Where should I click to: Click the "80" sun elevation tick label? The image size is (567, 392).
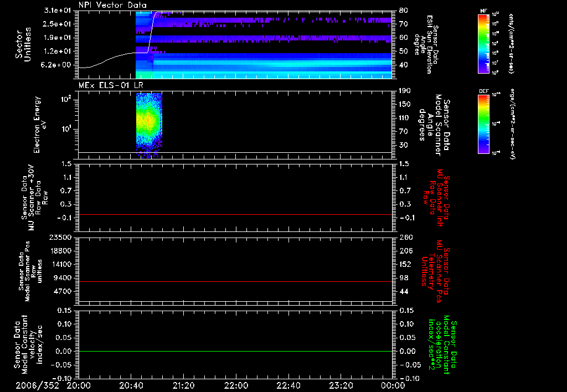click(x=404, y=11)
